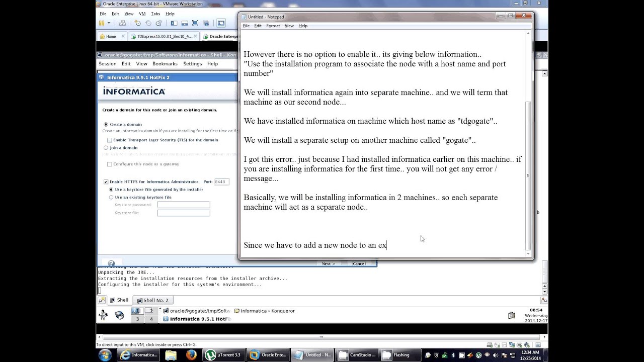Select Informatica - Konqueror taskbar entry
Image resolution: width=644 pixels, height=362 pixels.
click(x=265, y=311)
